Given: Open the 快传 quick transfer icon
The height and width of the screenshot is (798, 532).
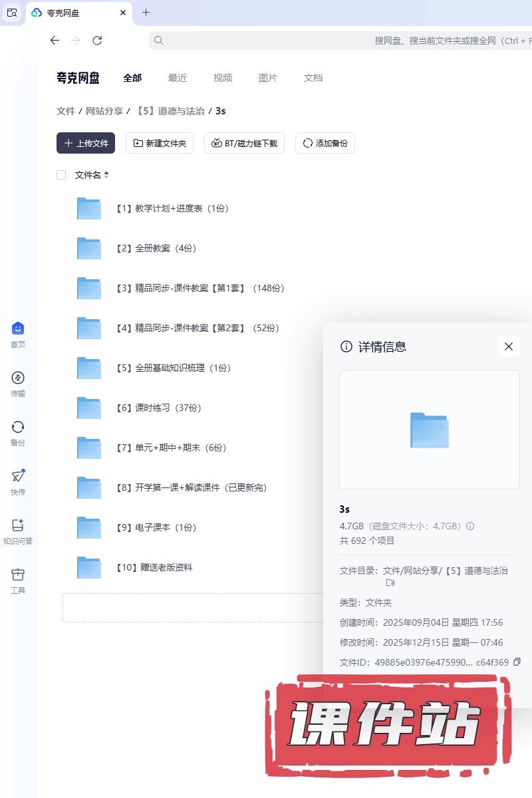Looking at the screenshot, I should click(18, 476).
